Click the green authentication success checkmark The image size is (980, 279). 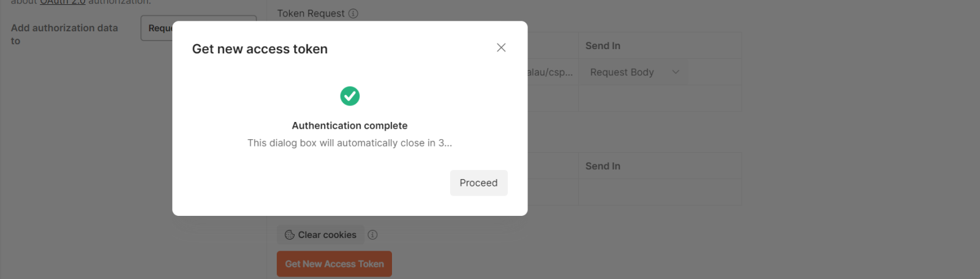click(350, 96)
